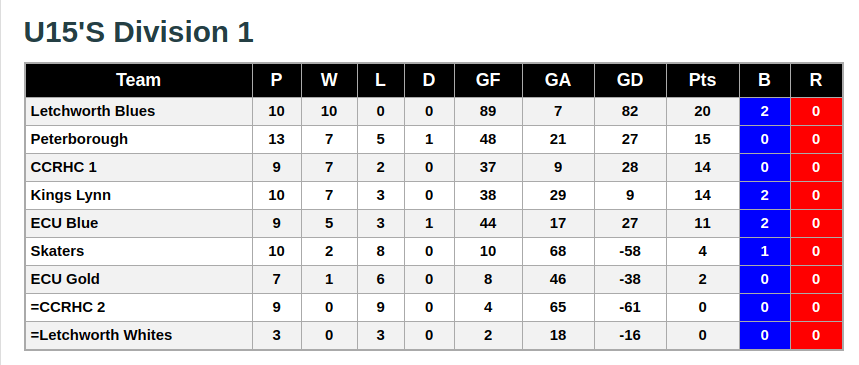
Task: Select the ECU Blue team name
Action: (64, 223)
